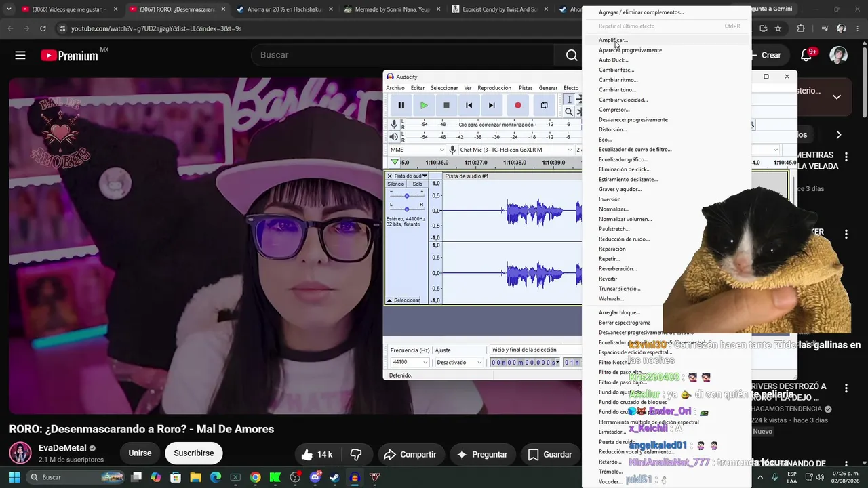Click the track's Seleccionar button
868x488 pixels.
click(x=407, y=300)
